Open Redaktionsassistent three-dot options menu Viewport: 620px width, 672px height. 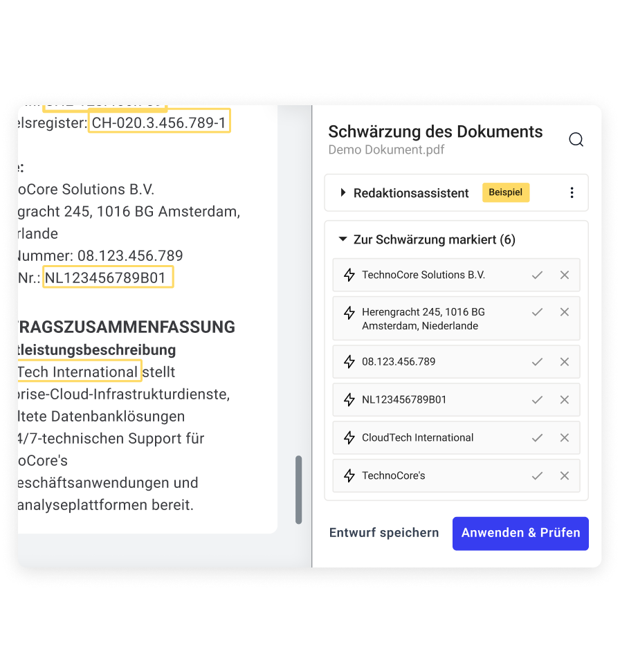click(572, 193)
